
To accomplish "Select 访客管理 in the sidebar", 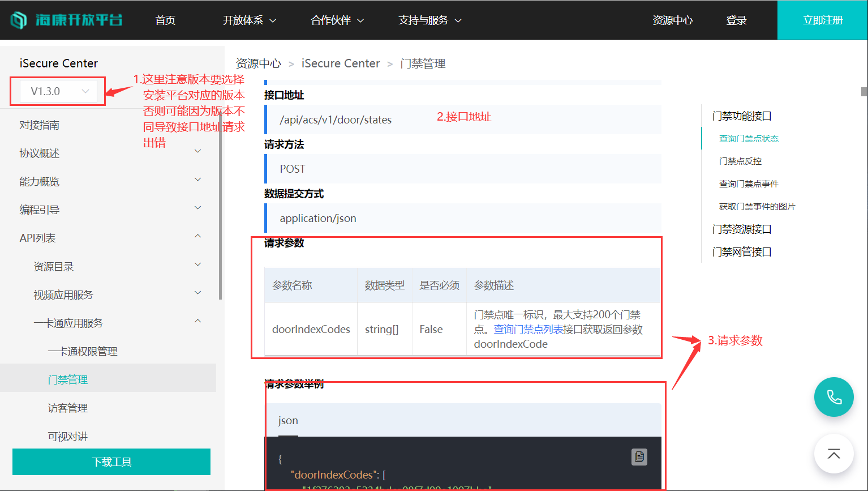I will click(x=68, y=408).
